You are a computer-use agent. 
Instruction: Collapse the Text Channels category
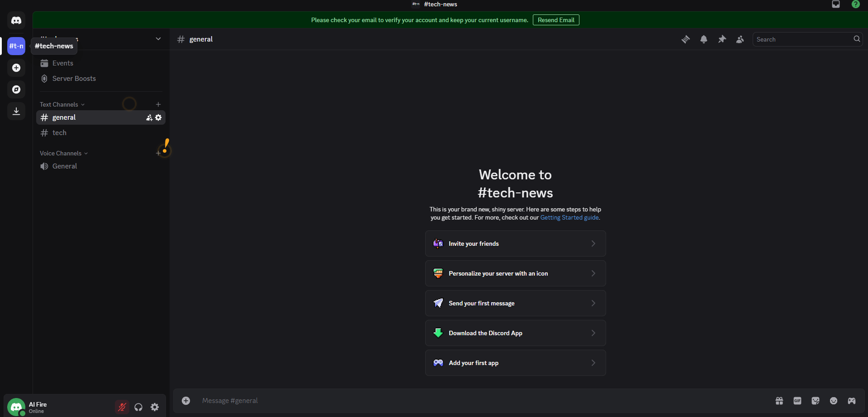tap(62, 104)
